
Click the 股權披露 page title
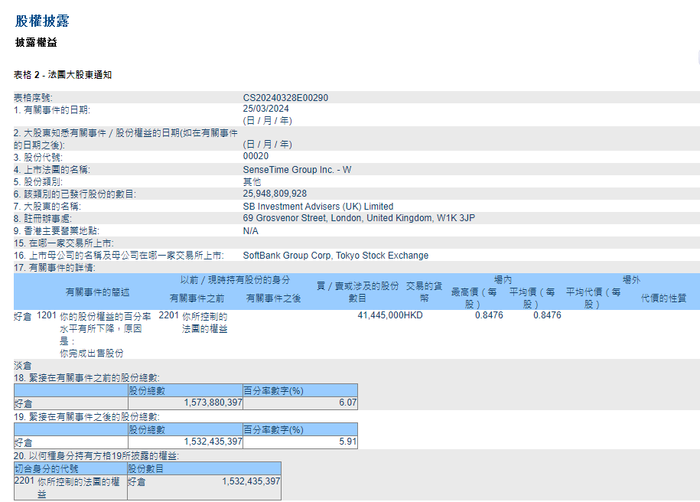[42, 19]
